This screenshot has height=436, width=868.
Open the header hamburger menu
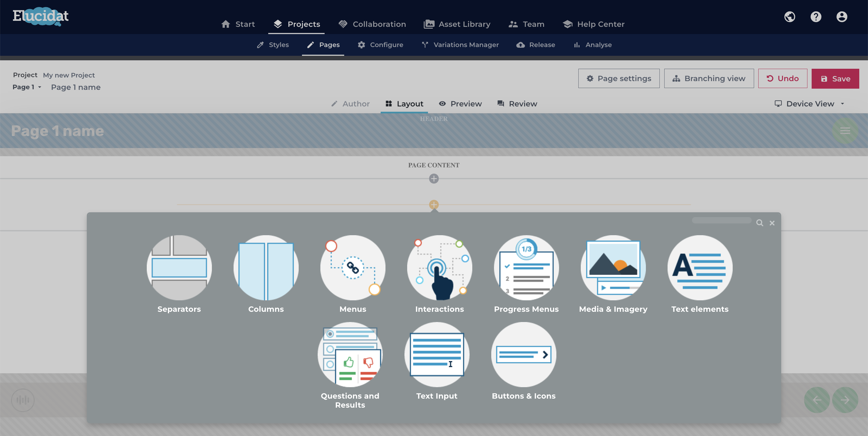coord(845,131)
